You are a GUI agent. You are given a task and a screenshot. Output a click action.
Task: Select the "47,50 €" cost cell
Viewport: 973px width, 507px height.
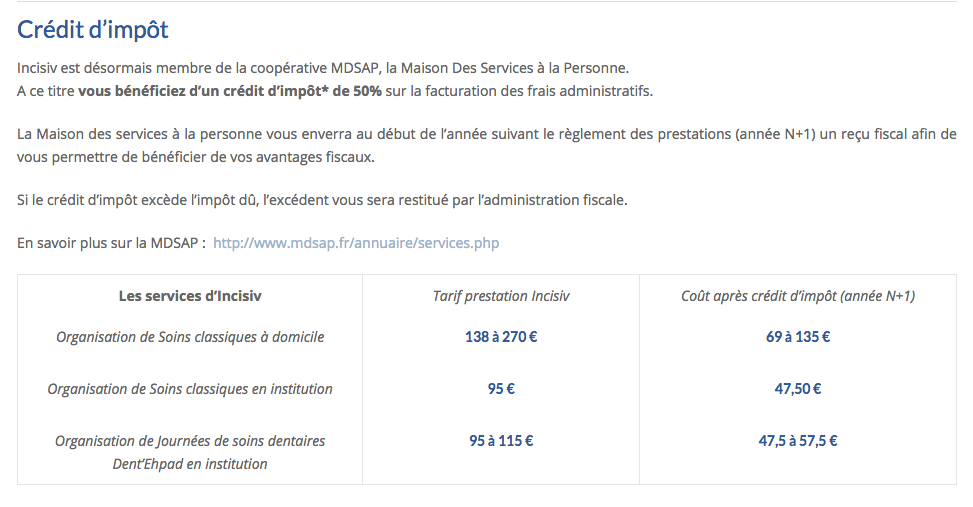[x=798, y=389]
